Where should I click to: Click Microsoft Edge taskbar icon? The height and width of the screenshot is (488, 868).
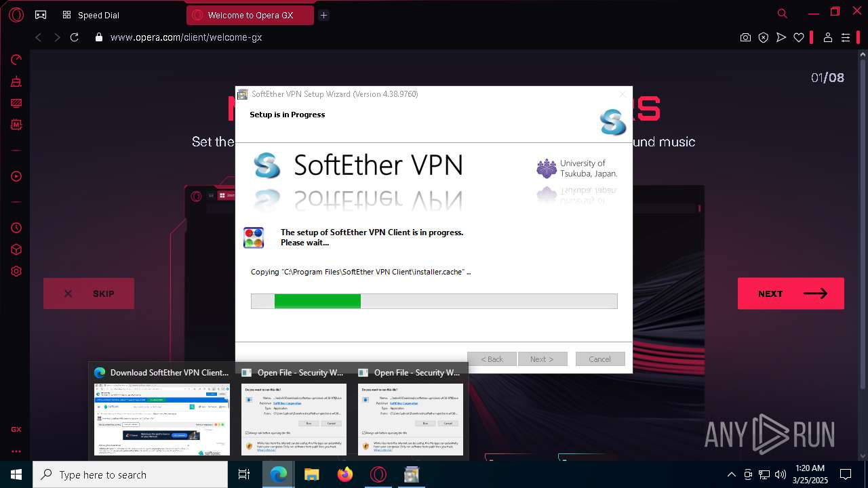(278, 474)
